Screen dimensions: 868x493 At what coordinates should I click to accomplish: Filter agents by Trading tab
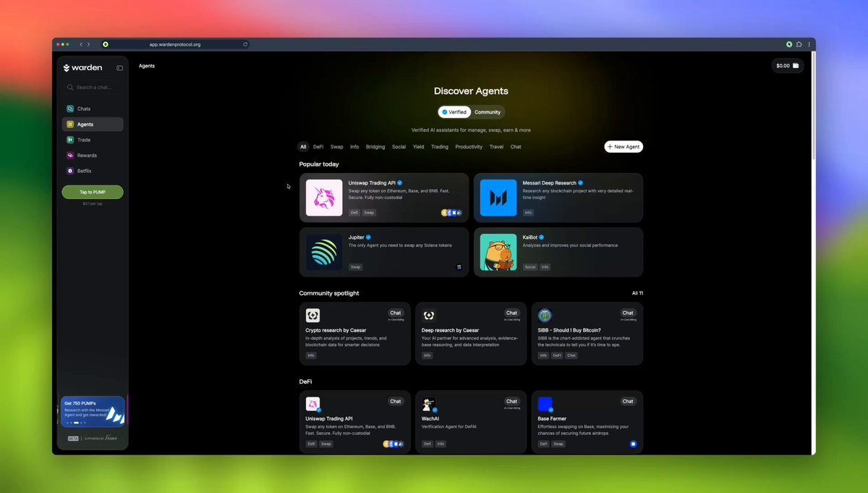pyautogui.click(x=440, y=147)
